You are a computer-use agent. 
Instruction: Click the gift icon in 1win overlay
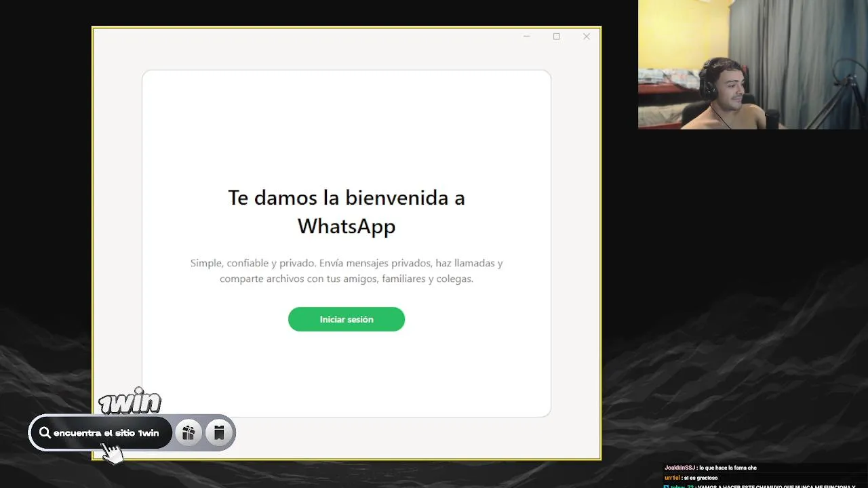pos(189,432)
